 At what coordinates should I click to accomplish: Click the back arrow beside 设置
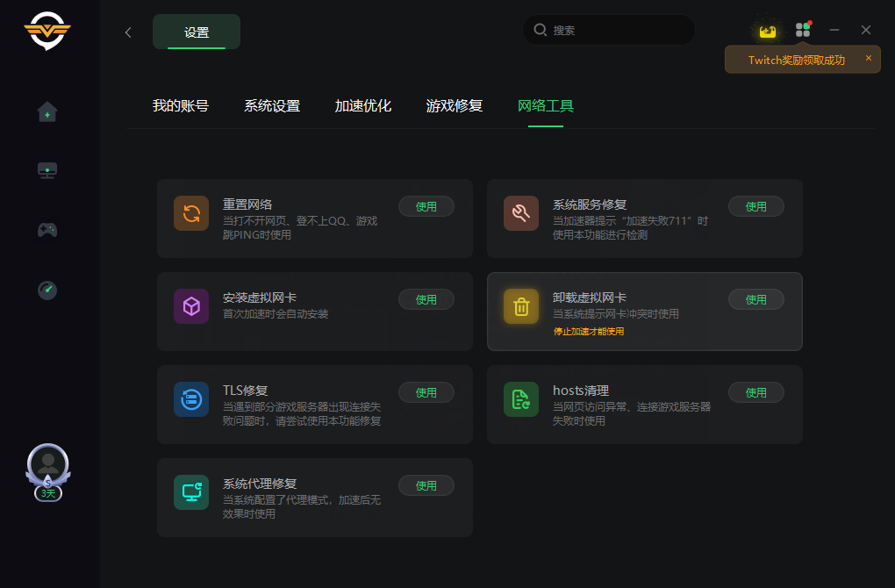[128, 32]
